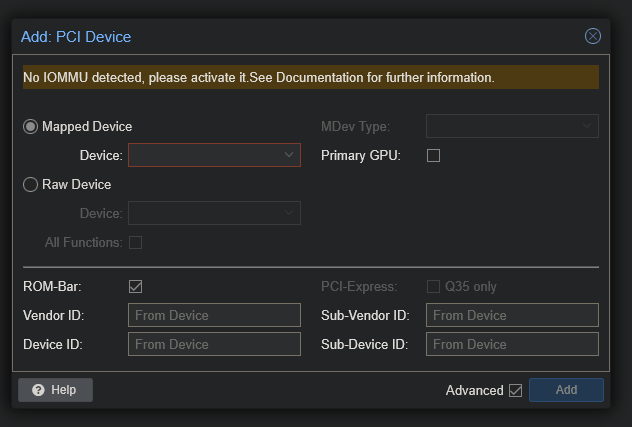Open the Raw Device dropdown

click(x=214, y=213)
